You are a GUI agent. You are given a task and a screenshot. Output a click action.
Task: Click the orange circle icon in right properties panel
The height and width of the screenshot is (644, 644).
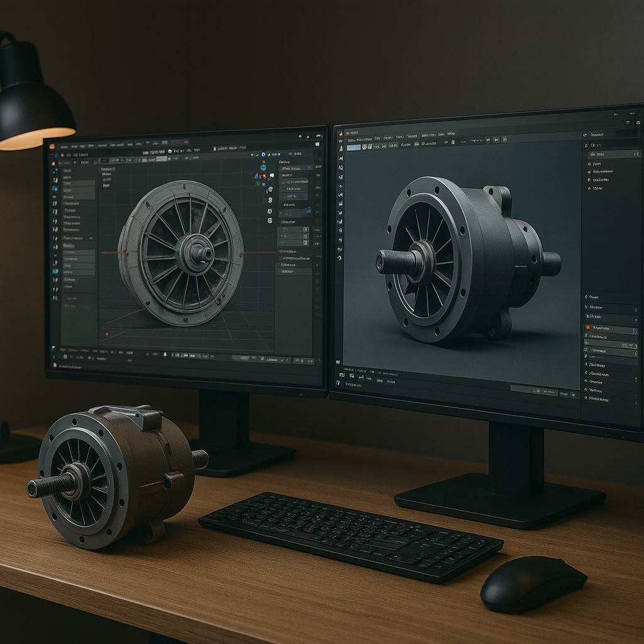(588, 328)
